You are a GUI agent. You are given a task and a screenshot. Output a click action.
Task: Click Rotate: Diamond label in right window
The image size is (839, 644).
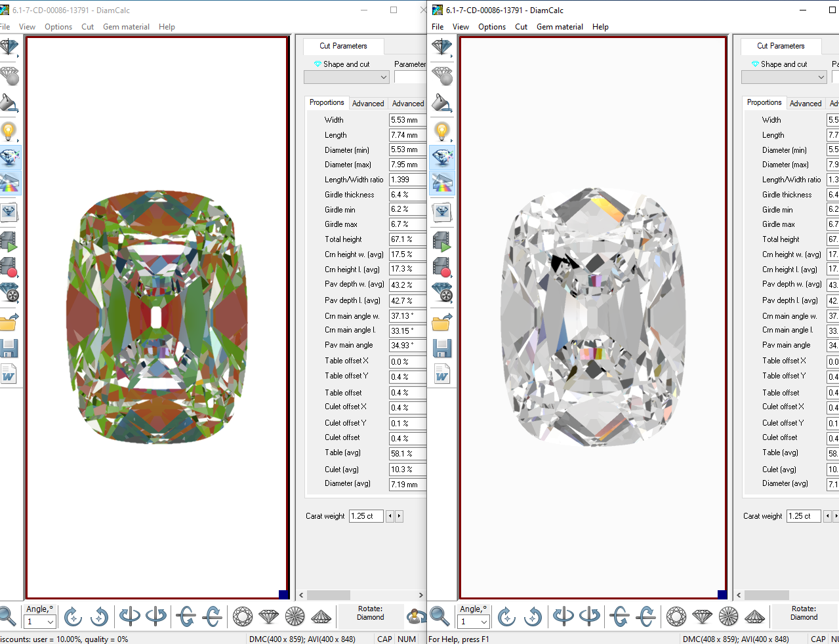tap(804, 613)
